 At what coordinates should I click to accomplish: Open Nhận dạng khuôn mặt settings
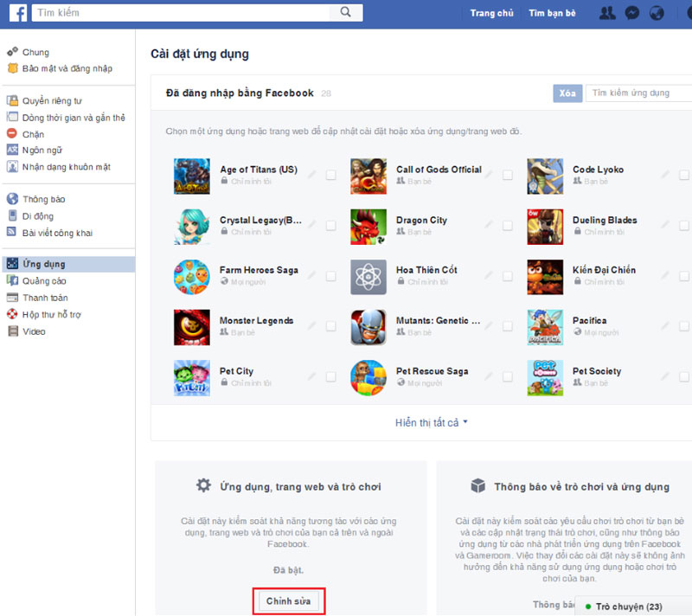tap(67, 167)
